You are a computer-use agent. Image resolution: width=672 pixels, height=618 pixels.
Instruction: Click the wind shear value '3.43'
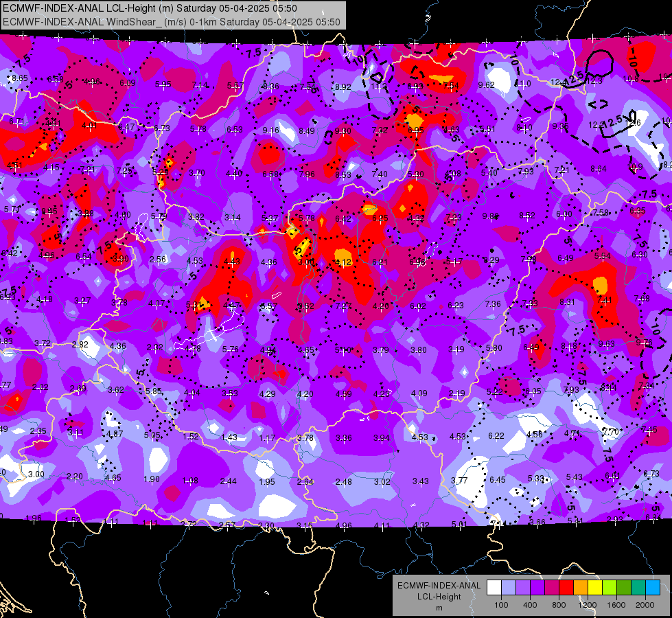[420, 481]
